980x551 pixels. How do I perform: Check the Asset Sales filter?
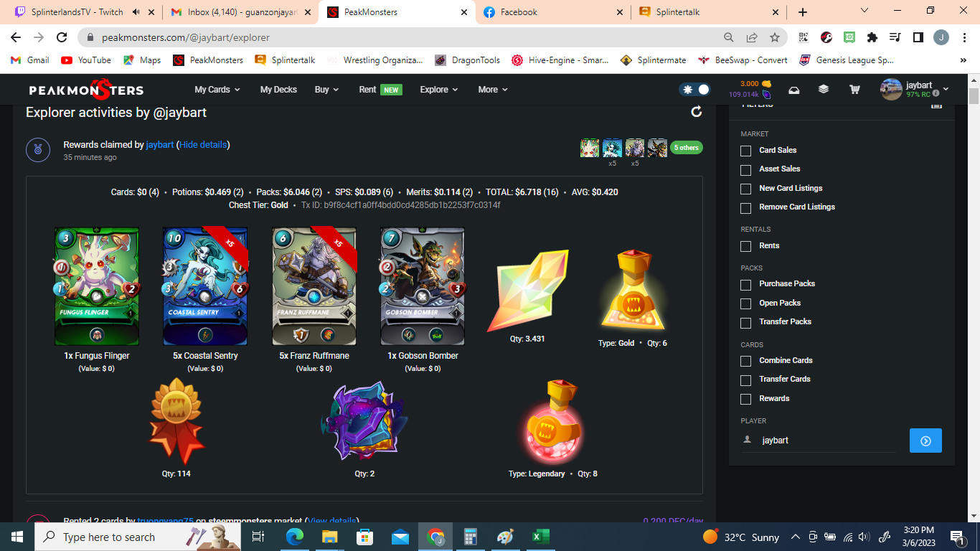[746, 169]
